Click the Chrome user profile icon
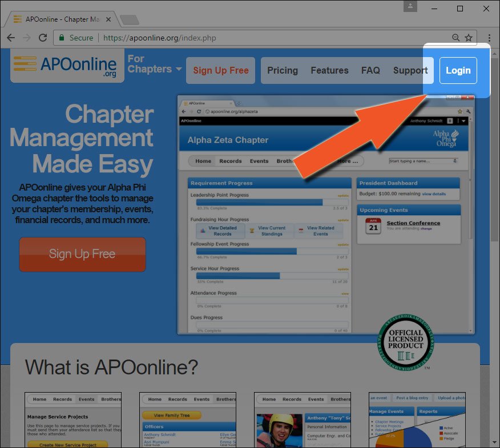This screenshot has width=500, height=448. click(410, 6)
